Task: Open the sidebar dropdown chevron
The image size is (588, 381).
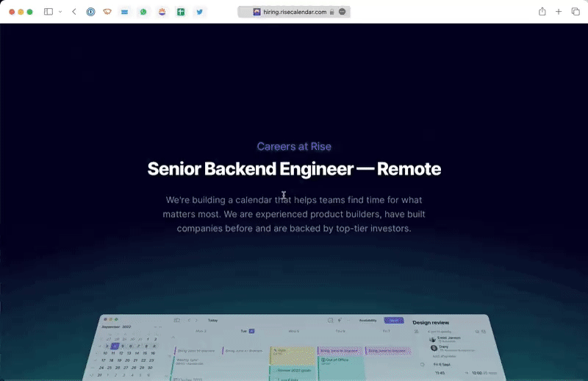Action: (60, 12)
